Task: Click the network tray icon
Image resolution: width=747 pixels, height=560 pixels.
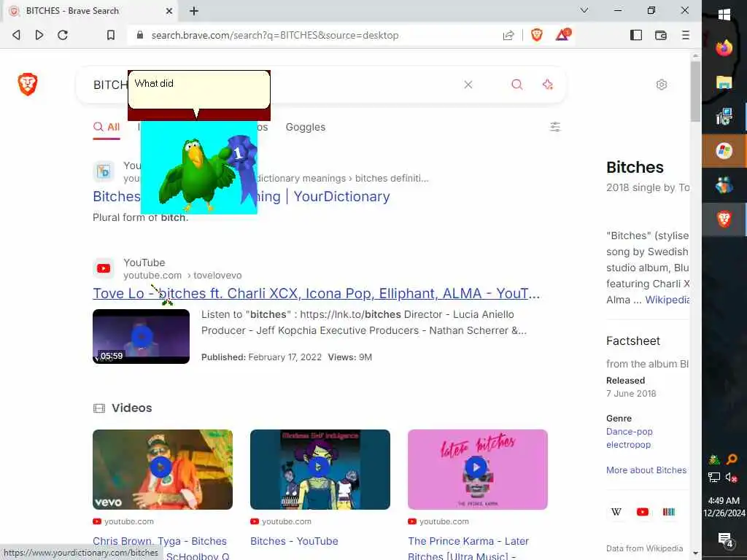Action: pyautogui.click(x=713, y=477)
